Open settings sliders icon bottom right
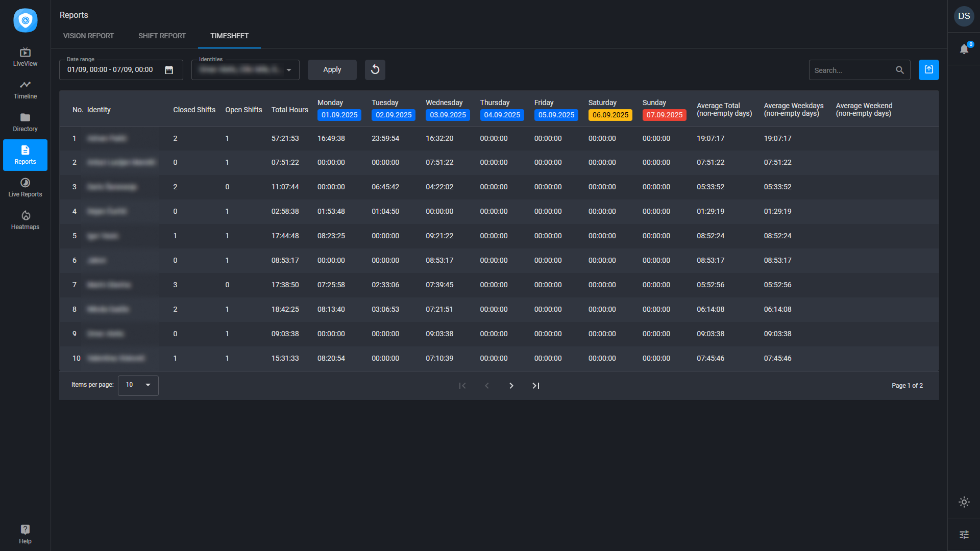The image size is (980, 551). pyautogui.click(x=964, y=534)
